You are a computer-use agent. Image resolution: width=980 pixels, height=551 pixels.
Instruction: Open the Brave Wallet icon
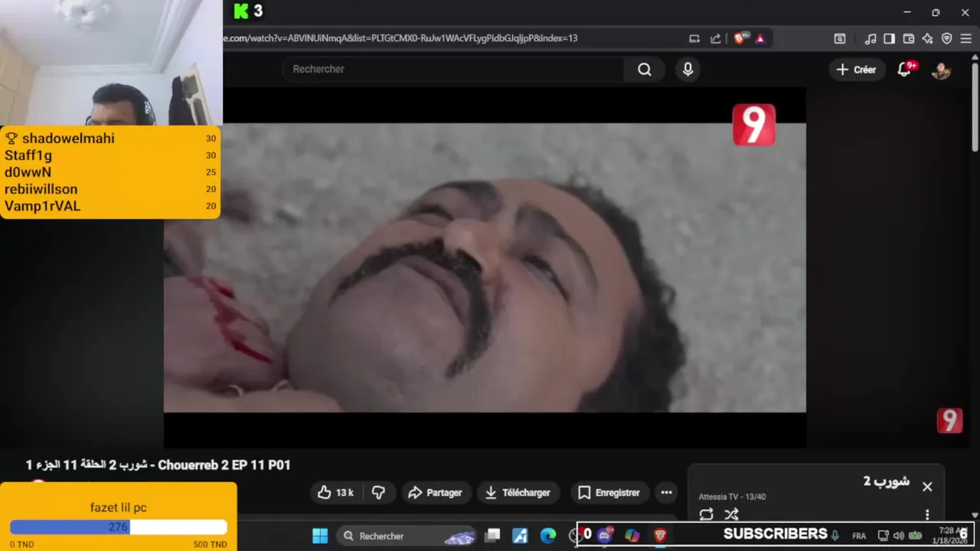909,38
